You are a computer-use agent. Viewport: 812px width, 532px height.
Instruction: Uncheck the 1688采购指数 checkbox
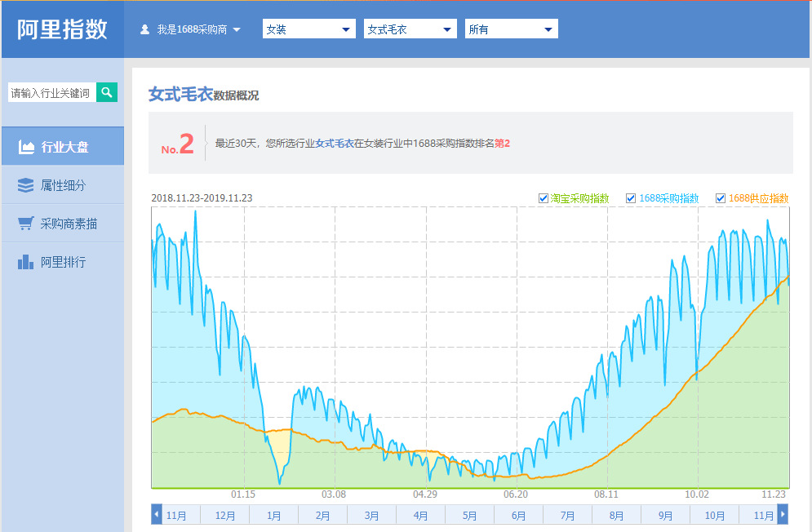pos(631,198)
